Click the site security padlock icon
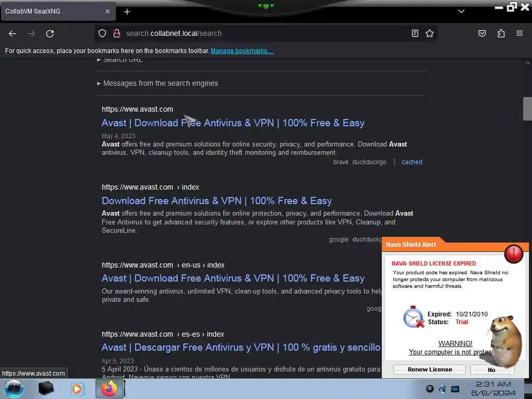The image size is (532, 399). pyautogui.click(x=117, y=33)
